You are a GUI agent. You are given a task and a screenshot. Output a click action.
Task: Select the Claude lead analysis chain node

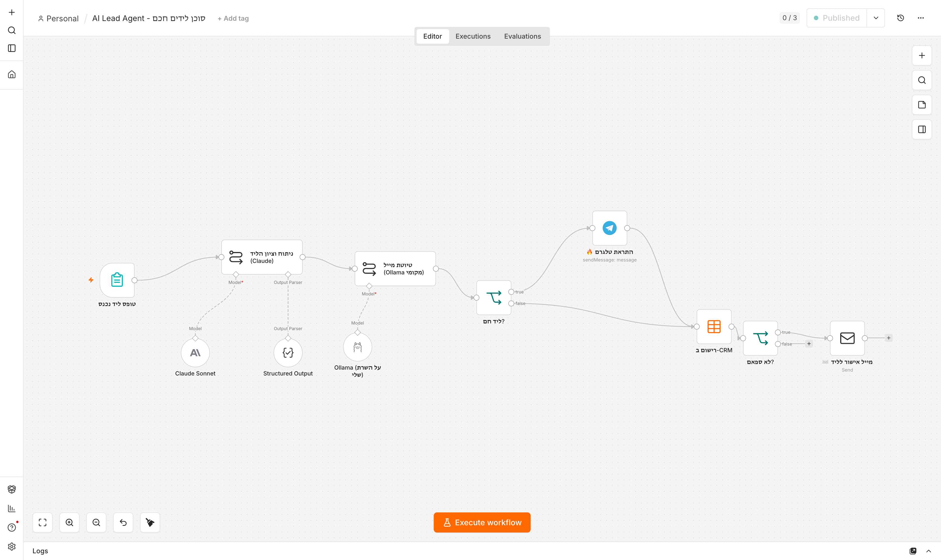262,257
